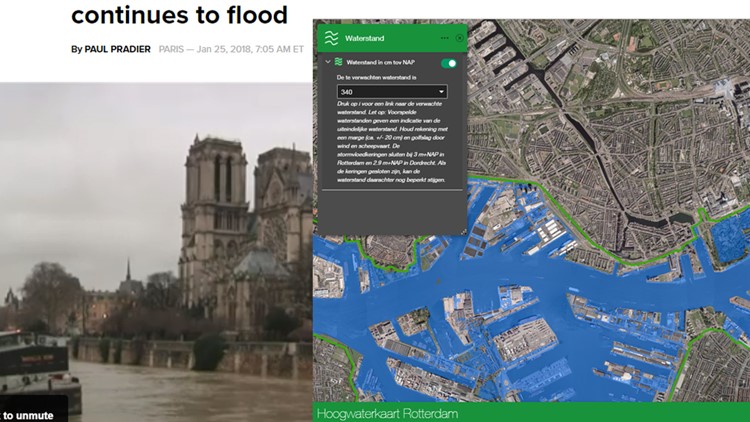750x422 pixels.
Task: Click the headline 'continues to flood'
Action: tap(179, 15)
